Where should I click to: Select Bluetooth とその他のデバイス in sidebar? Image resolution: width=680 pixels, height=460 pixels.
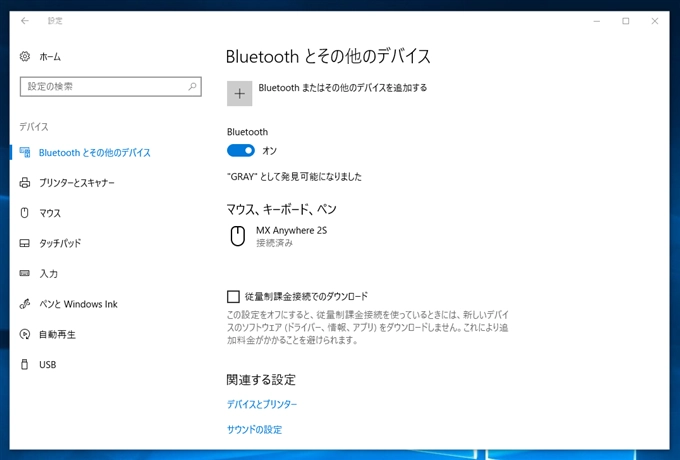[95, 153]
